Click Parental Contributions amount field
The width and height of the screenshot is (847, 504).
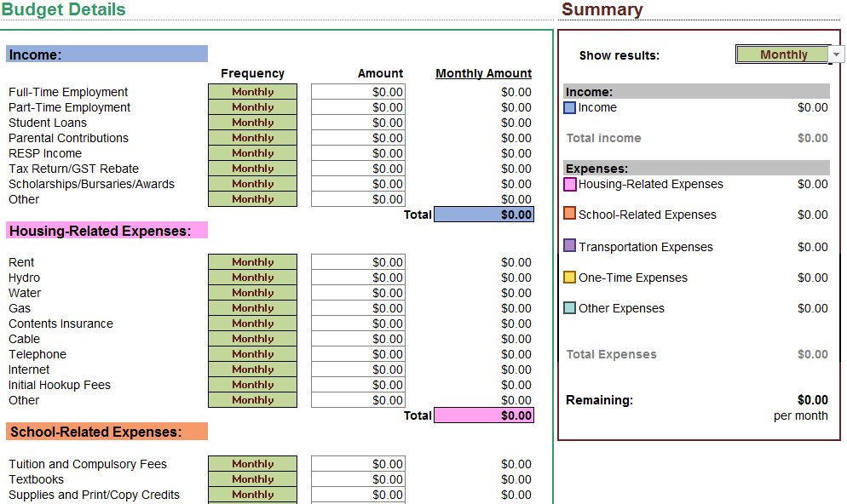(358, 138)
